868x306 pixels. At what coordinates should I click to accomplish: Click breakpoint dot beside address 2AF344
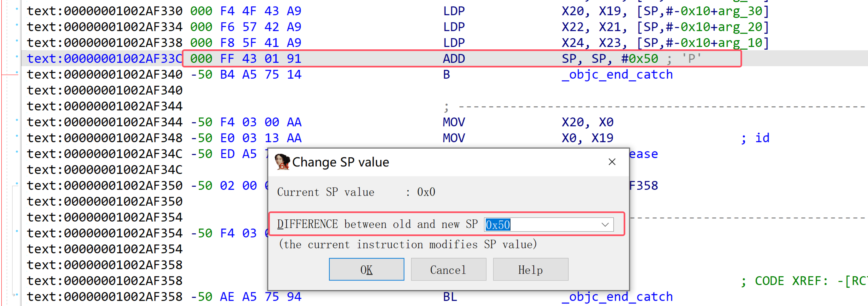[x=17, y=120]
